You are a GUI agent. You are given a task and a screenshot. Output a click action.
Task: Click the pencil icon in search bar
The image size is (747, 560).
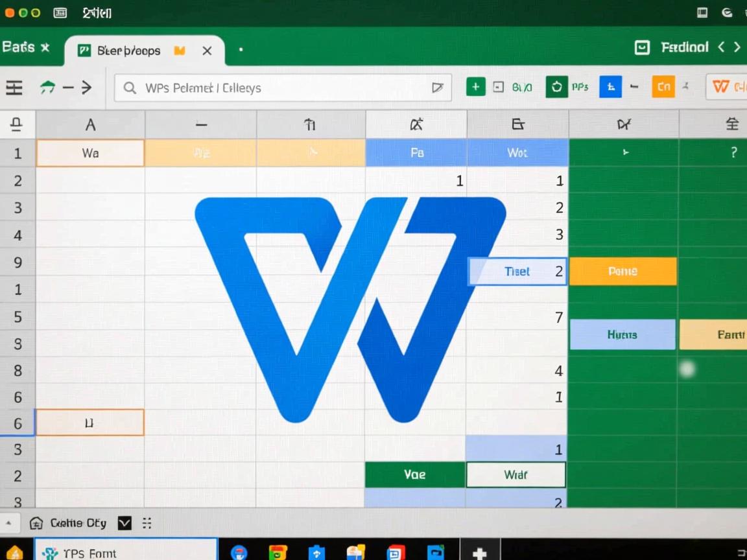(x=438, y=87)
